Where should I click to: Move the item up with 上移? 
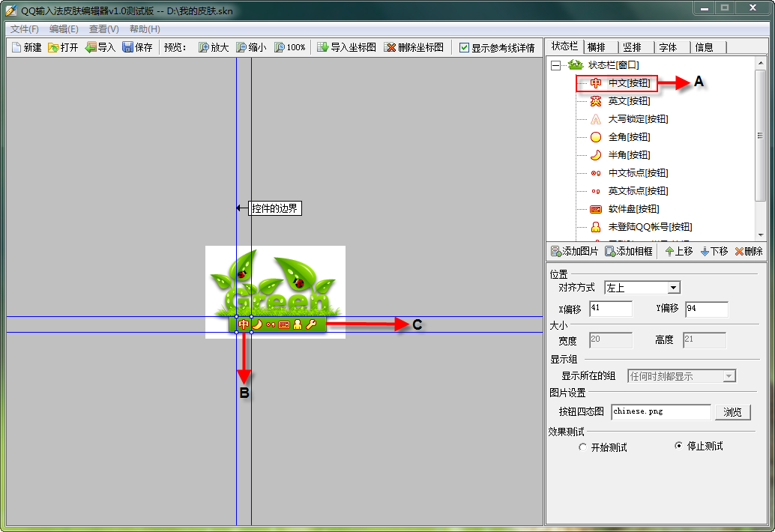tap(679, 252)
